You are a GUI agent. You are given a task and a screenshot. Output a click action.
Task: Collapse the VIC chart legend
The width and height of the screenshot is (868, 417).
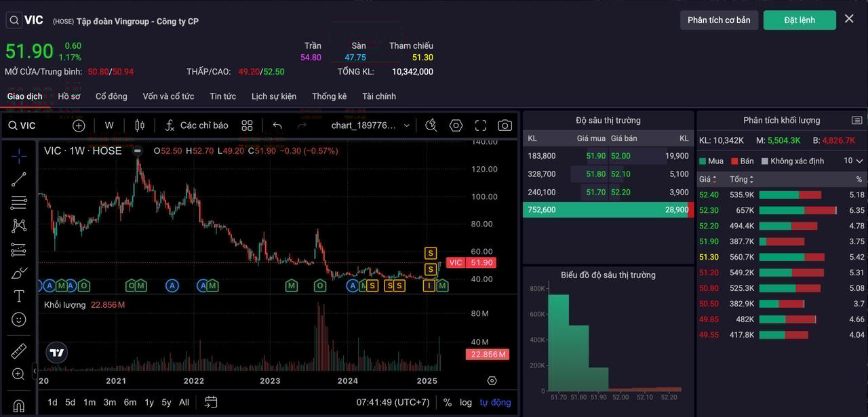pyautogui.click(x=138, y=151)
